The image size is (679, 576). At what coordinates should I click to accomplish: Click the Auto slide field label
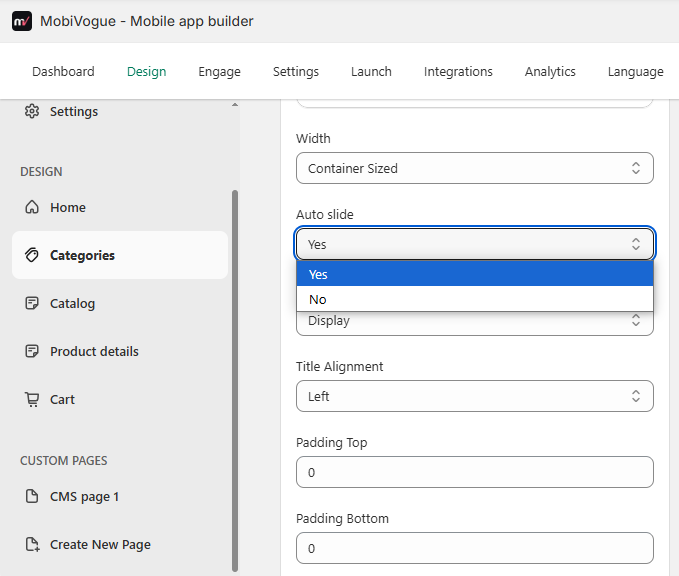coord(325,214)
